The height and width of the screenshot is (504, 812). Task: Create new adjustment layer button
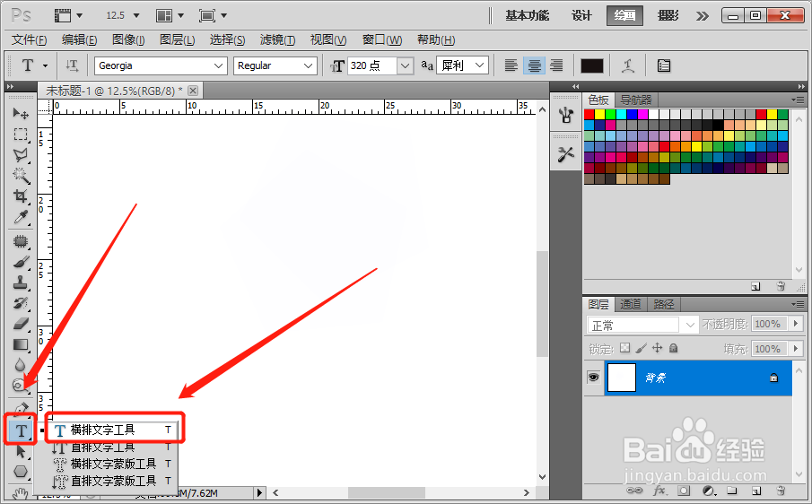[x=709, y=490]
